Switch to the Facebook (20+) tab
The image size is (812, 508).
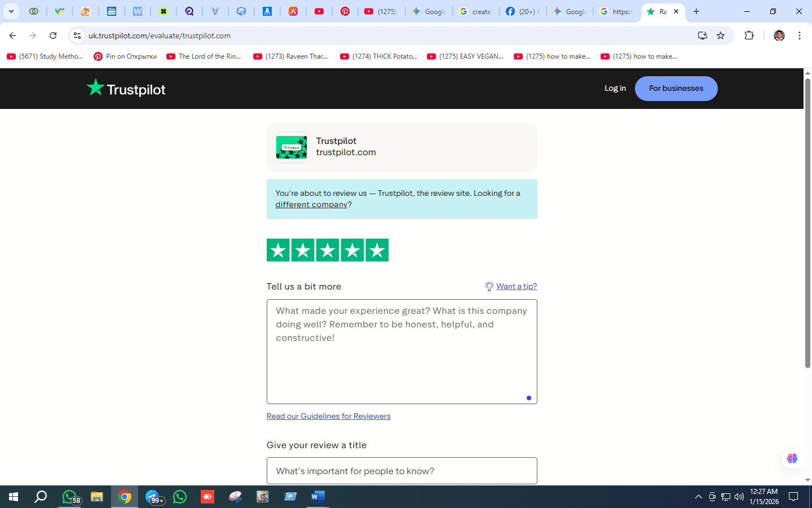[x=523, y=11]
